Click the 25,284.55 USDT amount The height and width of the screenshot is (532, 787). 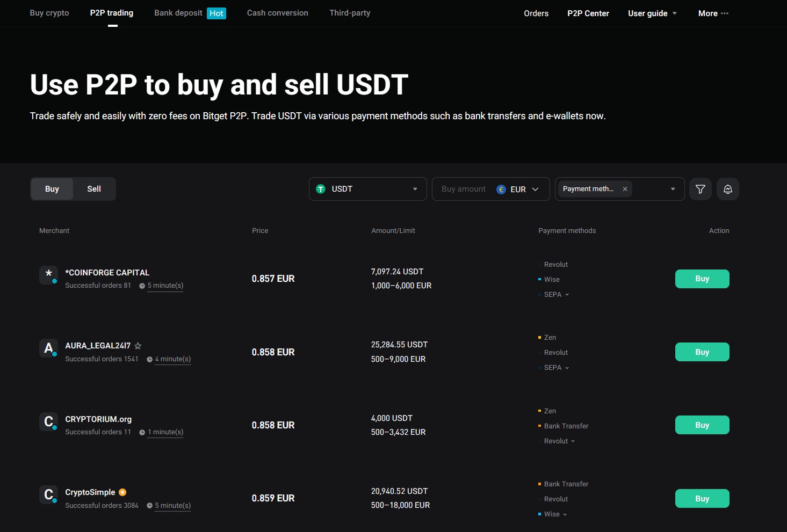[400, 345]
